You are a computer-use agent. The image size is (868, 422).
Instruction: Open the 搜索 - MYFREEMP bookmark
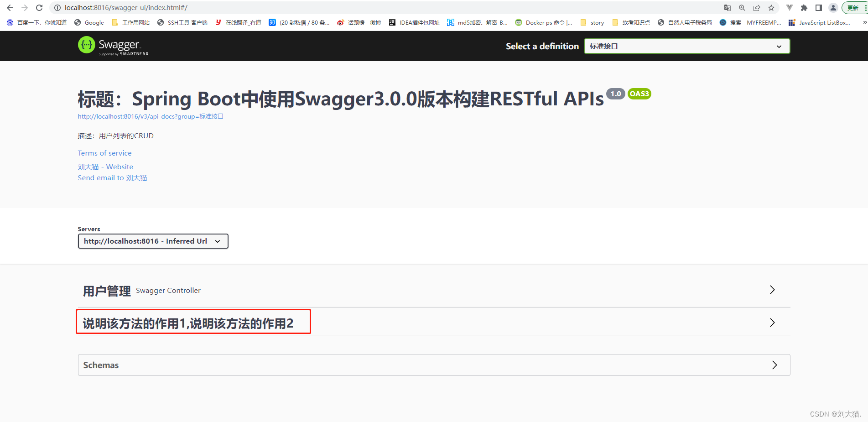[x=750, y=22]
